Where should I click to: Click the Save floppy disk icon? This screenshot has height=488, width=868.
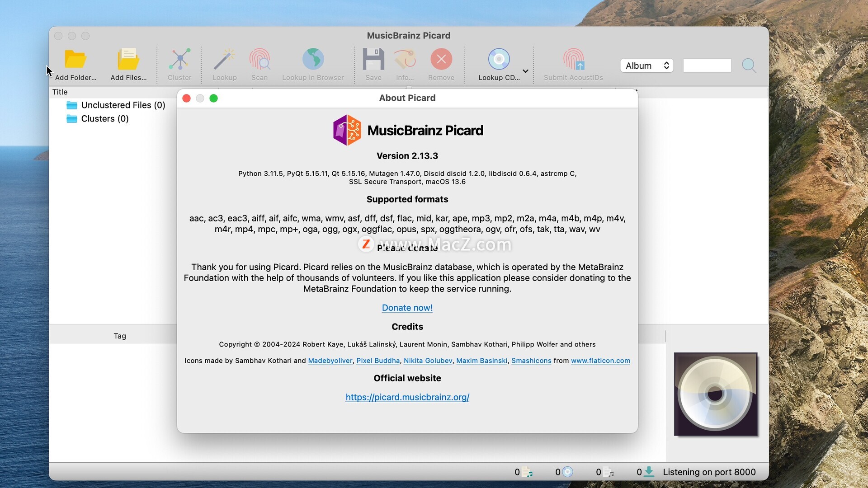pos(373,59)
